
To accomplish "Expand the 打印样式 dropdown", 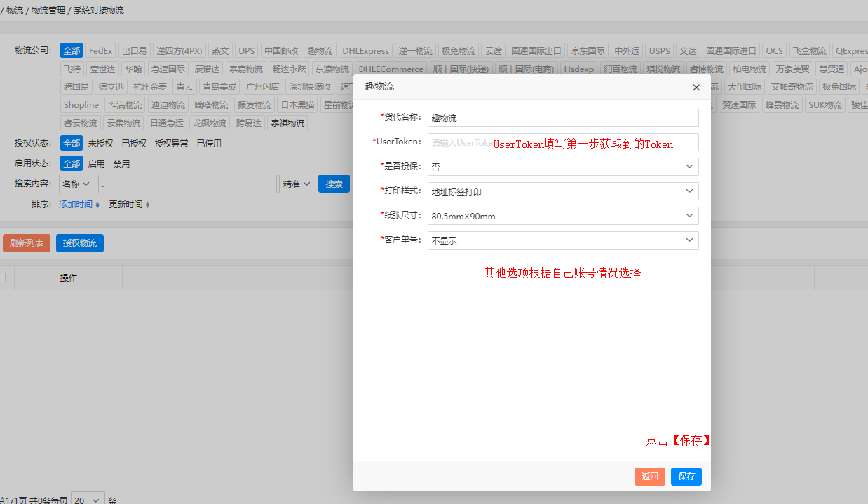I will [562, 191].
